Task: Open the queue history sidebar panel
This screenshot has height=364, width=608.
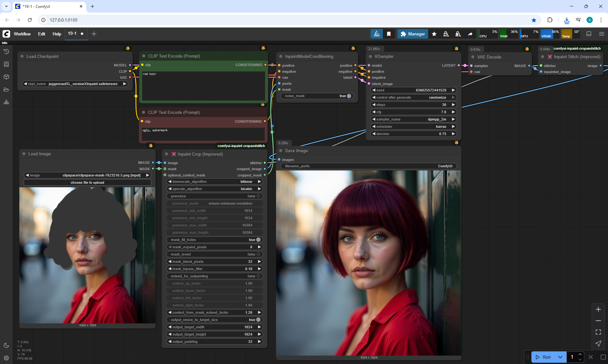Action: click(x=6, y=52)
